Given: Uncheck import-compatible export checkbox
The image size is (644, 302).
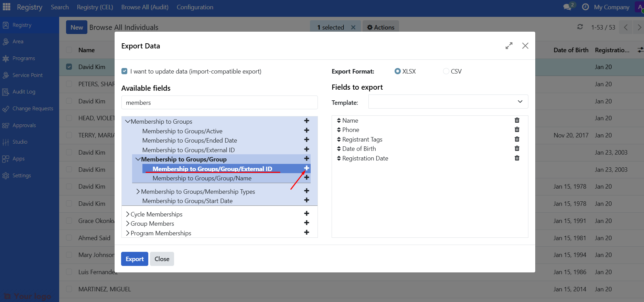Looking at the screenshot, I should (x=125, y=71).
